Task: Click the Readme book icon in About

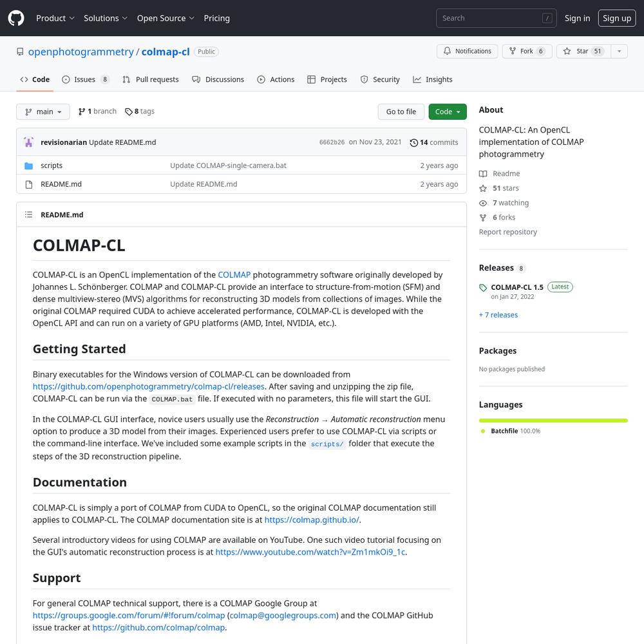Action: tap(483, 174)
